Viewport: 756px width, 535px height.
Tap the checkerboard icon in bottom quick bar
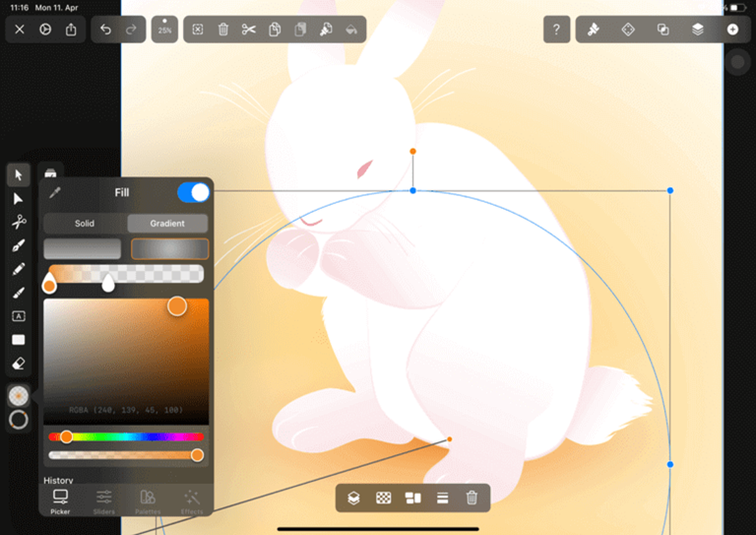(383, 498)
